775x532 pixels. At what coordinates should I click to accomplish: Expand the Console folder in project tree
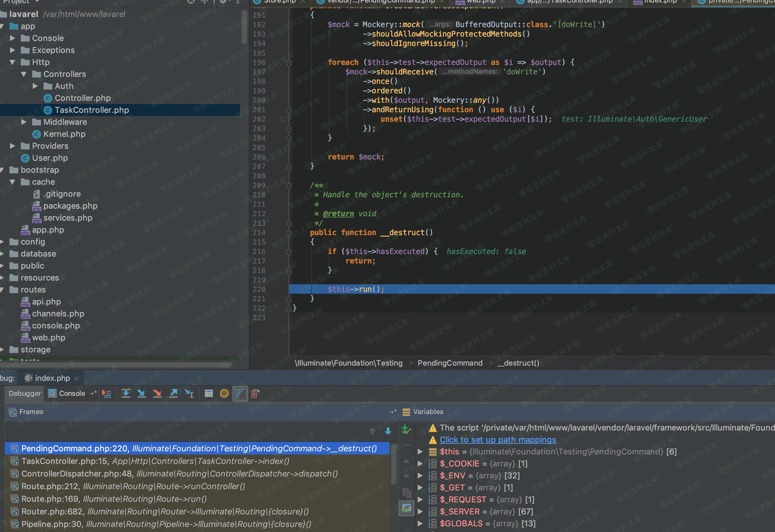point(12,38)
